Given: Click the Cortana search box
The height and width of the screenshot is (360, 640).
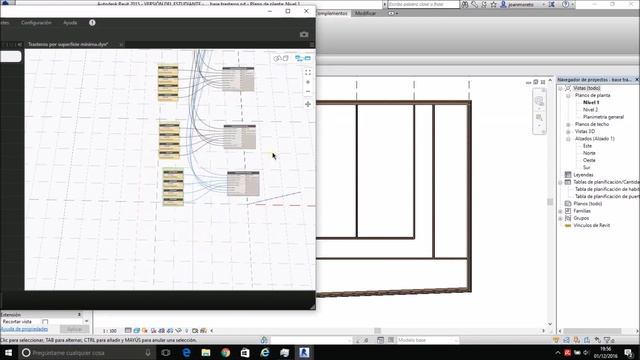Looking at the screenshot, I should point(87,353).
